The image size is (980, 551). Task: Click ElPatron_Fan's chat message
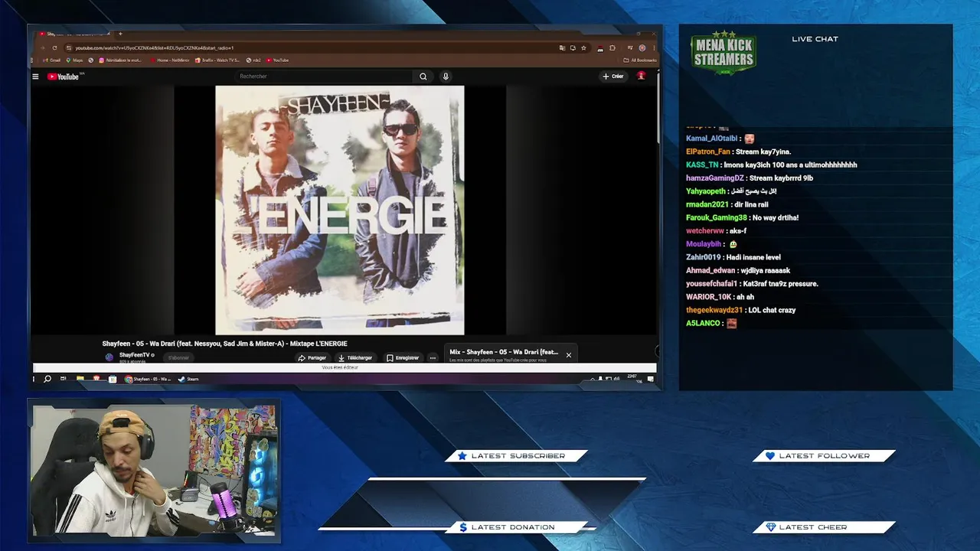(x=739, y=152)
